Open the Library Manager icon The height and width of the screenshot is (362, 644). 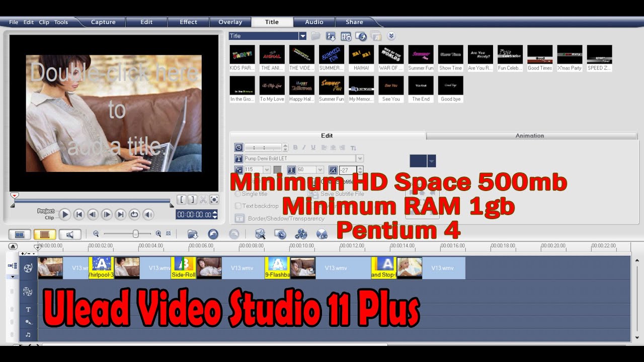click(346, 36)
